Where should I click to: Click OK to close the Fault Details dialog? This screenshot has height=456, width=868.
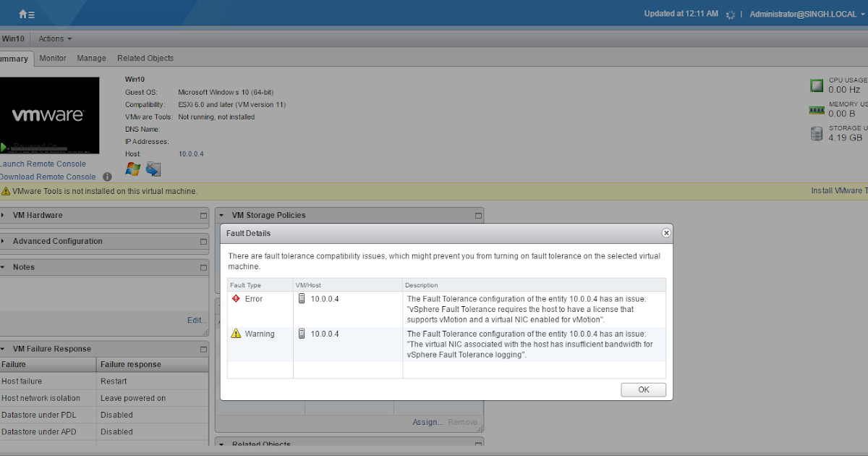(x=643, y=389)
